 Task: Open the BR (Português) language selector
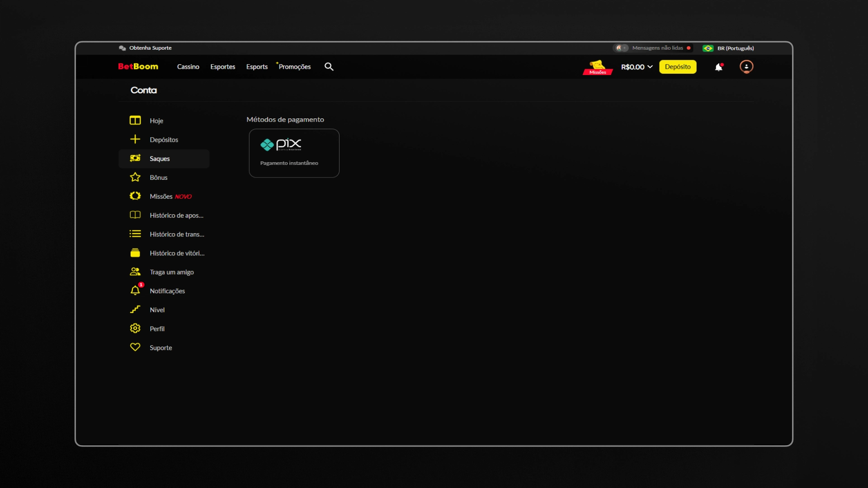(x=729, y=47)
